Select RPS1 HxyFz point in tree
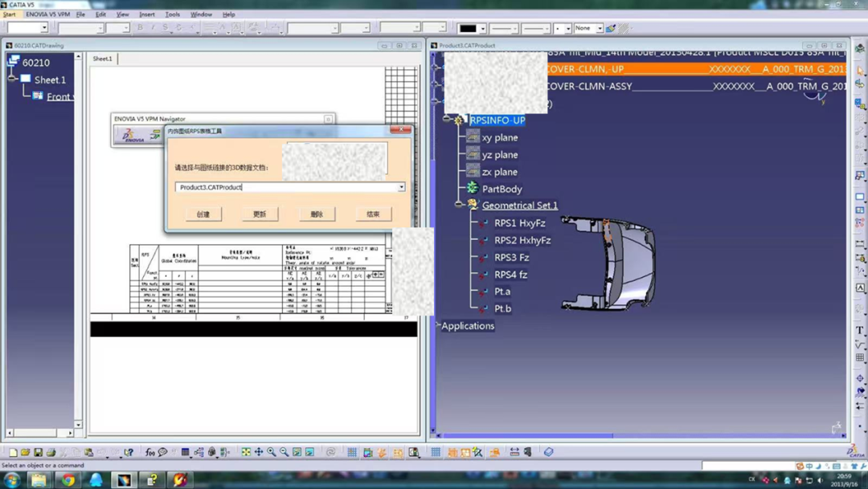The height and width of the screenshot is (489, 868). (x=520, y=223)
